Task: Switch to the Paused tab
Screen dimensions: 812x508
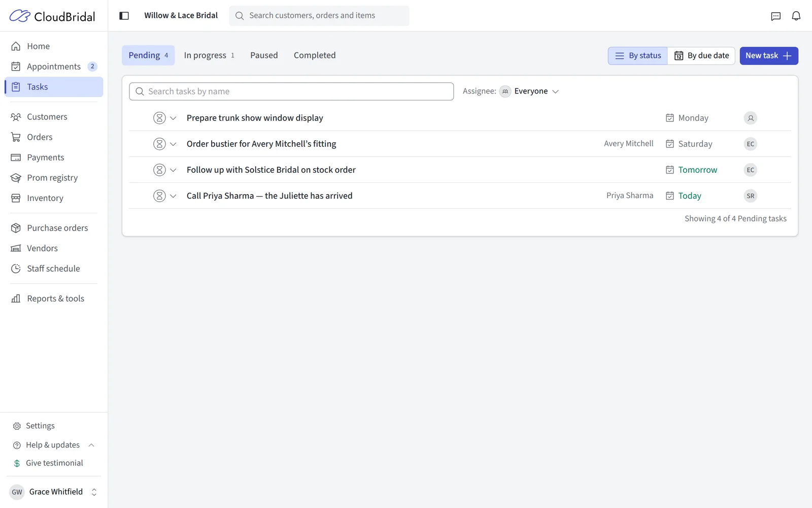Action: pyautogui.click(x=264, y=55)
